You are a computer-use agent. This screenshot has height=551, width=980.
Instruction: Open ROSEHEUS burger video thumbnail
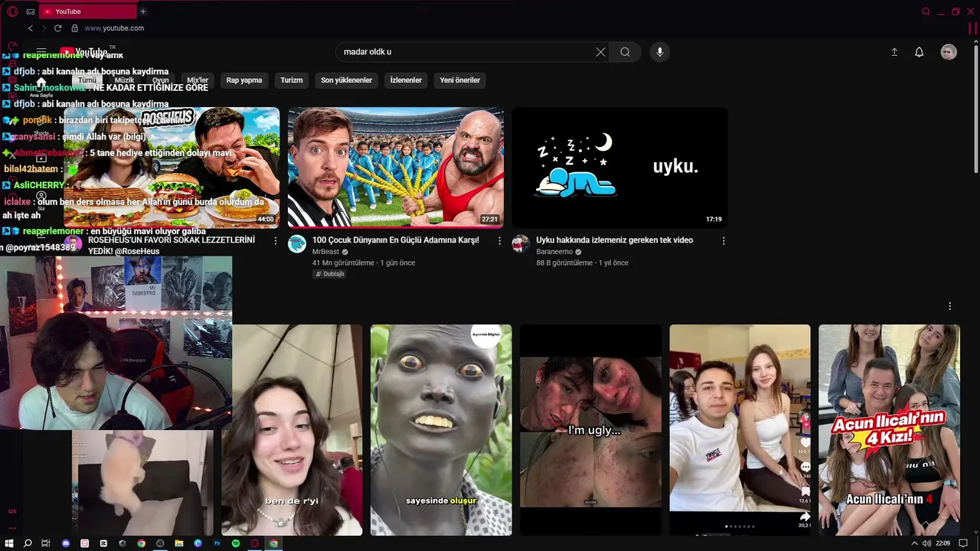[171, 168]
